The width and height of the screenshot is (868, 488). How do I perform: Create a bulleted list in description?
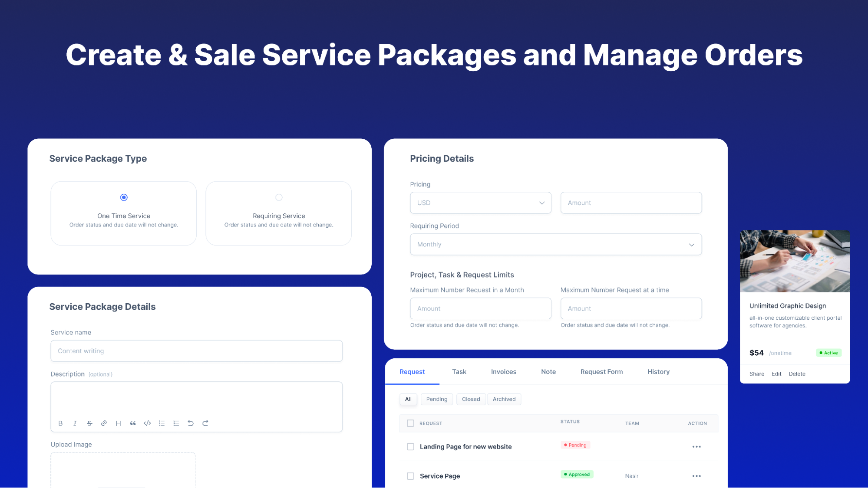pyautogui.click(x=162, y=423)
